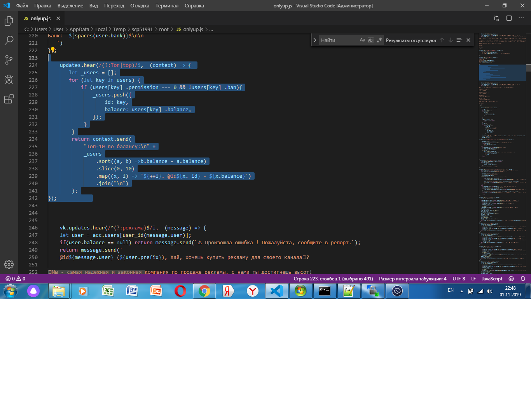Click the editor vertical scrollbar thumb

tap(528, 68)
